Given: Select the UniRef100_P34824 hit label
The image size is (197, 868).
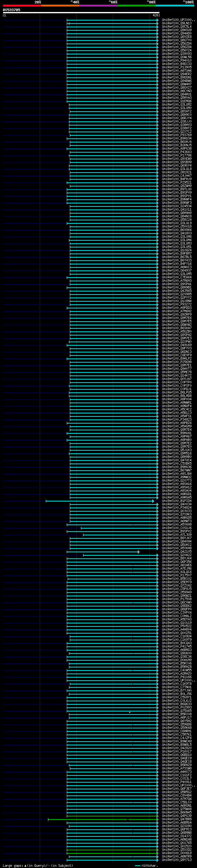Looking at the screenshot, I should (x=176, y=507).
